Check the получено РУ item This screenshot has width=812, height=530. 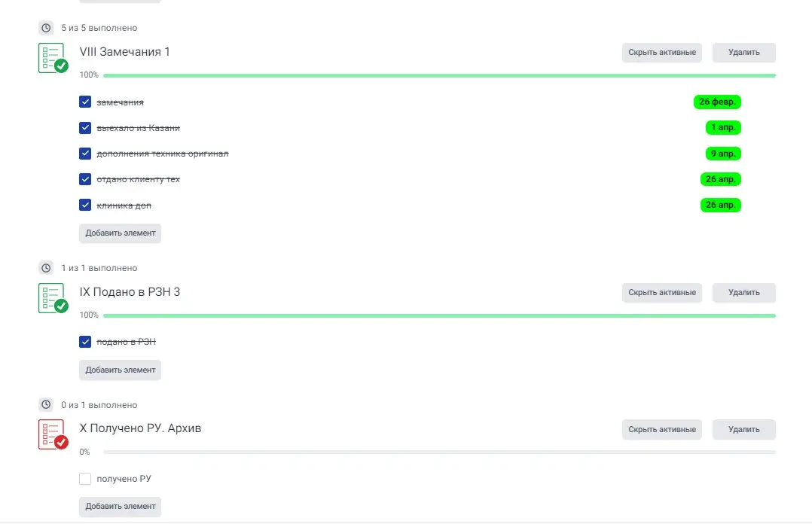[85, 478]
